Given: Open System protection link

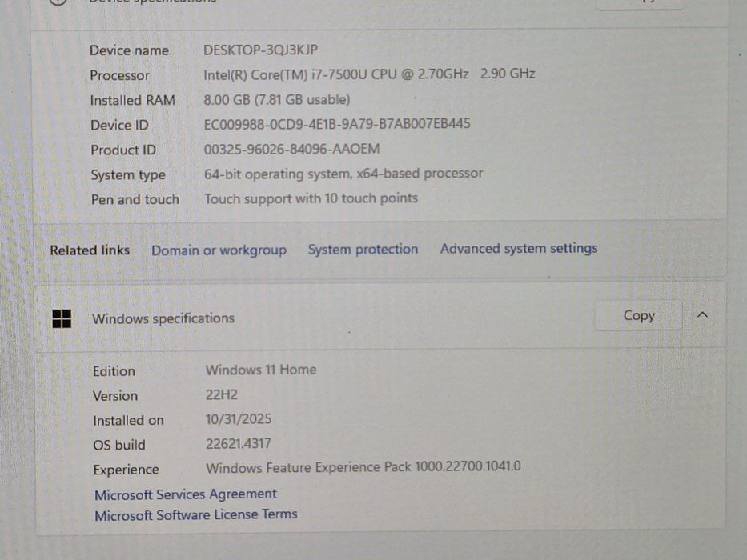Looking at the screenshot, I should pos(363,249).
